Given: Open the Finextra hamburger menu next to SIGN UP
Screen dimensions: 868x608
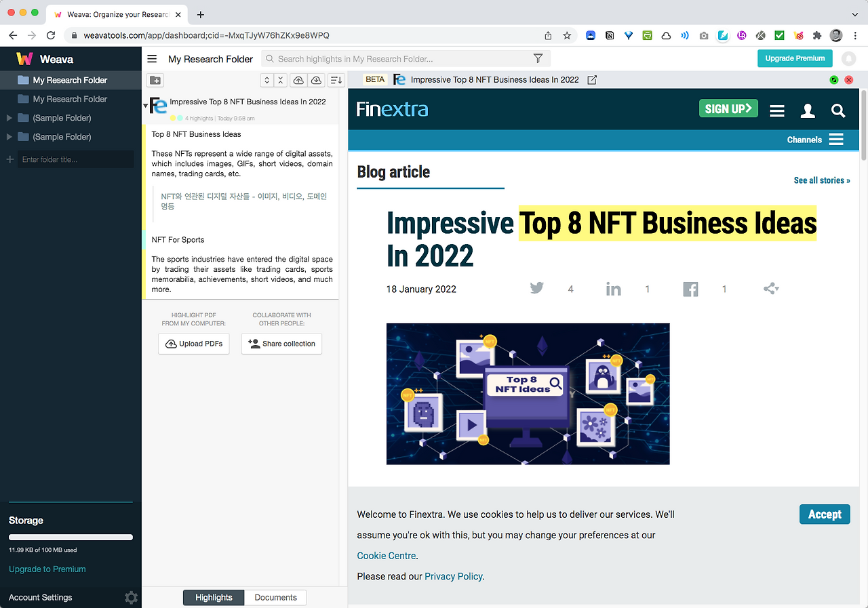Looking at the screenshot, I should (777, 110).
